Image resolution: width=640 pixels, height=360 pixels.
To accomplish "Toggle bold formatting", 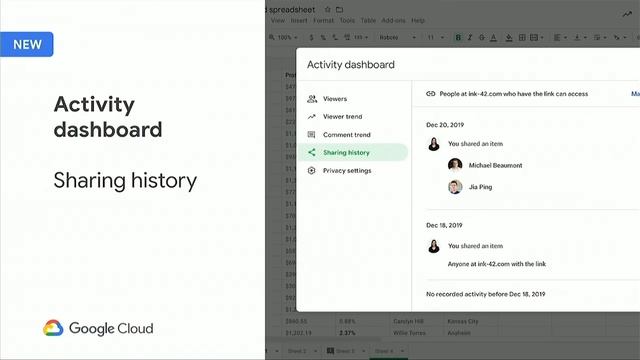I will (458, 38).
